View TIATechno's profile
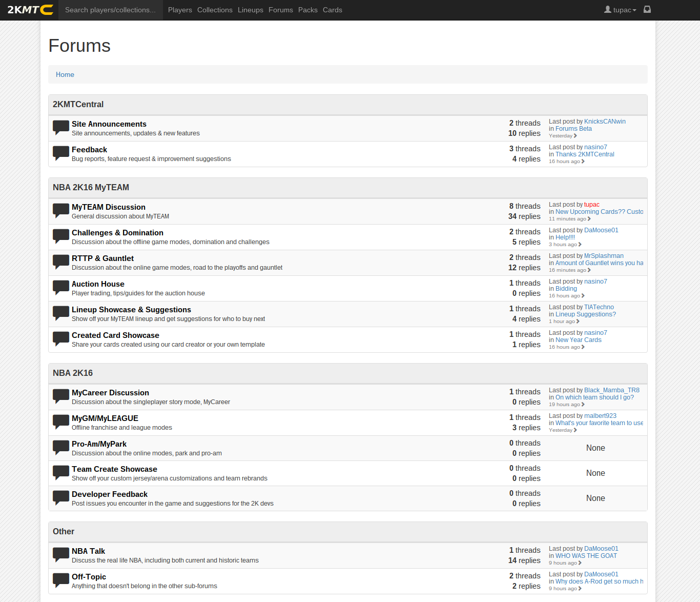Image resolution: width=700 pixels, height=602 pixels. (x=599, y=307)
